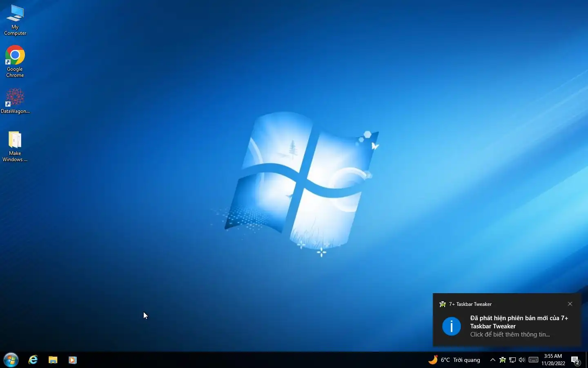Launch media player from taskbar
The image size is (588, 368).
point(73,360)
